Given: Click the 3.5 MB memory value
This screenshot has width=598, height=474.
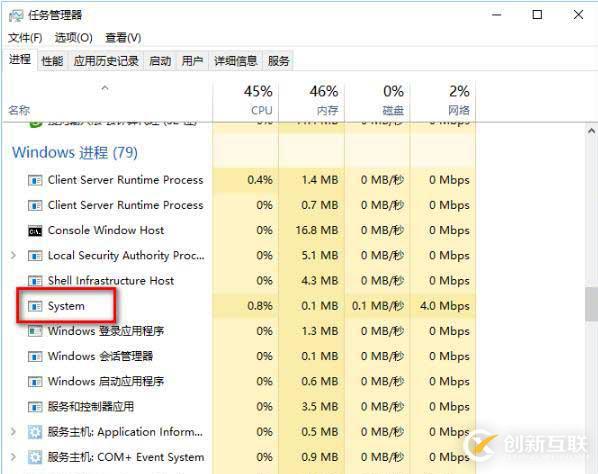Looking at the screenshot, I should click(320, 407).
